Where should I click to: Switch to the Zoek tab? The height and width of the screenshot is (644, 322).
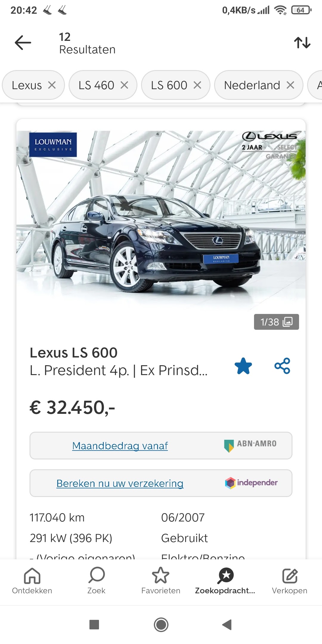coord(96,581)
